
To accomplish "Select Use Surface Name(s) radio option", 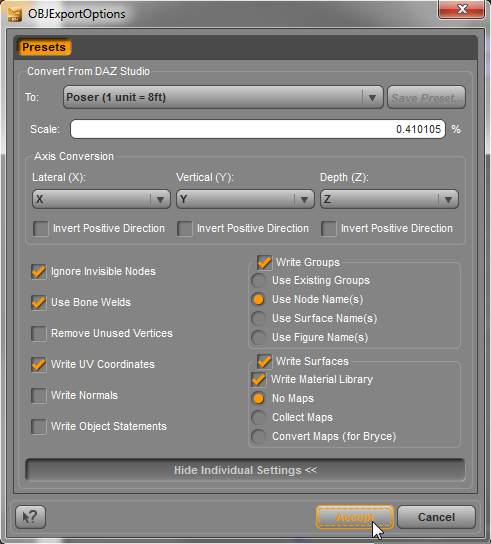I will click(x=259, y=318).
